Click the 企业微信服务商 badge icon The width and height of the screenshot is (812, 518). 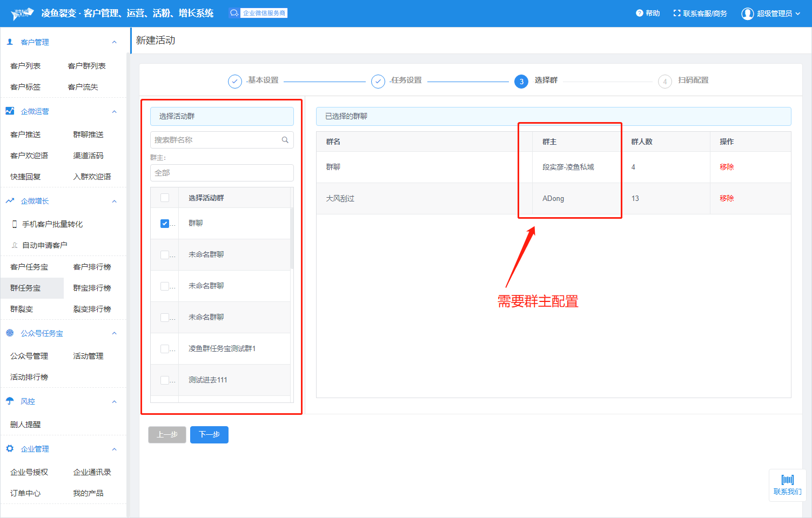point(234,13)
